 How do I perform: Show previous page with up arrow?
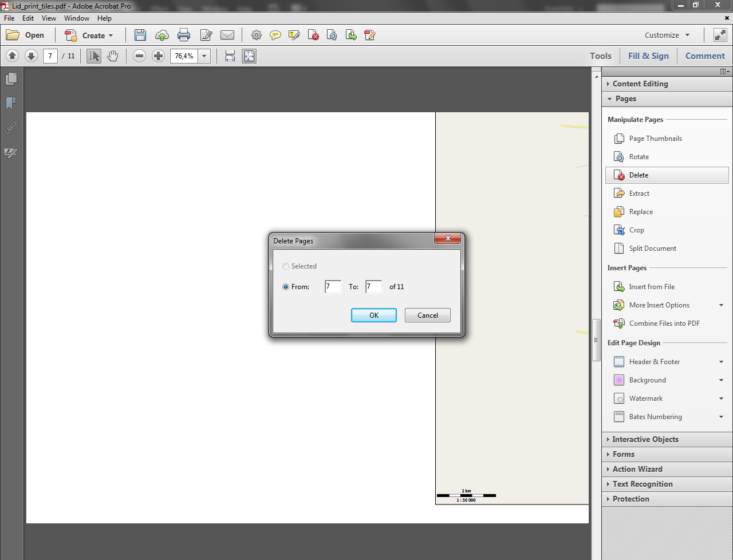point(13,56)
